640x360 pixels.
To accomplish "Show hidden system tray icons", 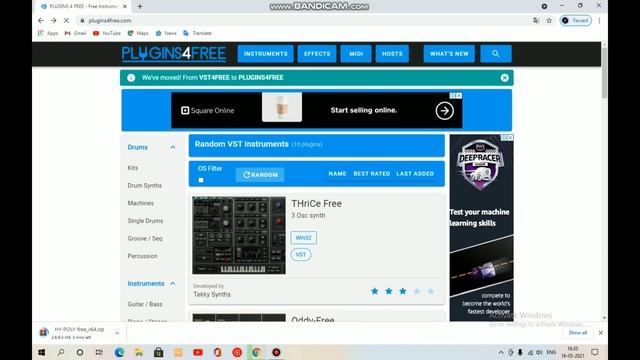I will (x=501, y=352).
